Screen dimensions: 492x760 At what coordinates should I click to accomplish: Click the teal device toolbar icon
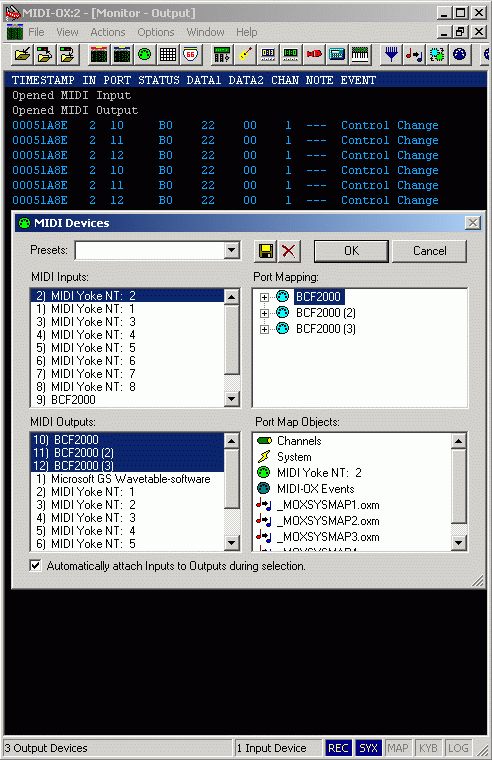tap(337, 54)
